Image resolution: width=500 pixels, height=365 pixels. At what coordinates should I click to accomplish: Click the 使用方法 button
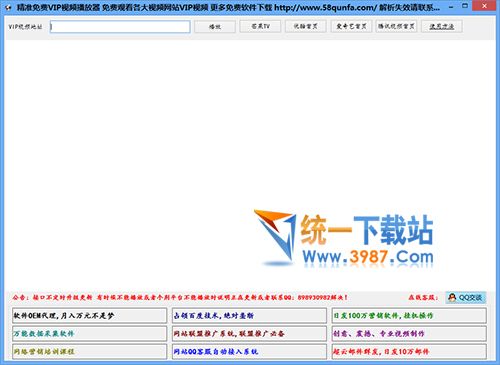click(442, 26)
